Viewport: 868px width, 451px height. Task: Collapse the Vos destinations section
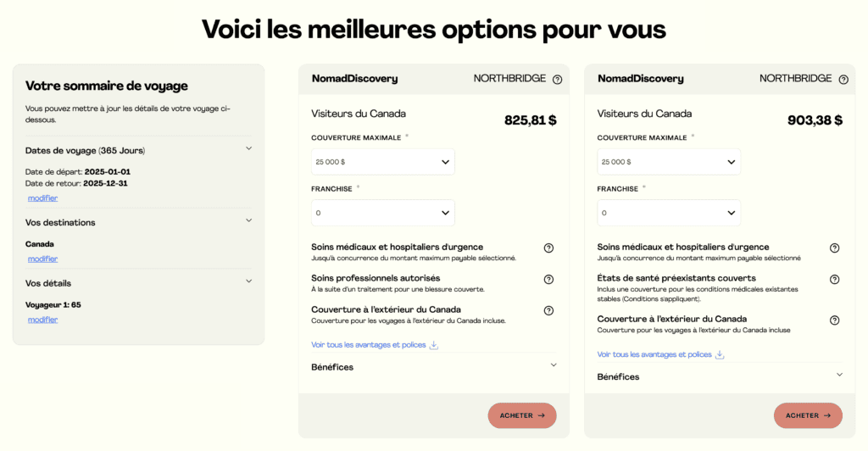(x=248, y=221)
